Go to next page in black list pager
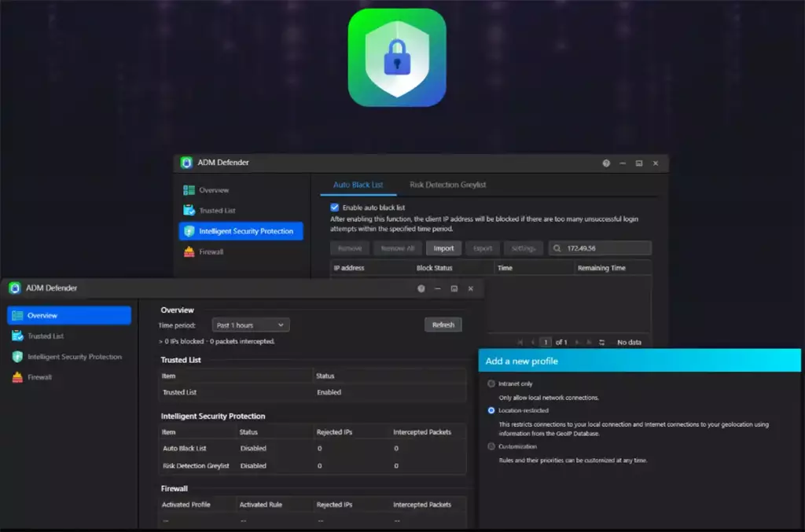This screenshot has width=805, height=532. click(577, 342)
